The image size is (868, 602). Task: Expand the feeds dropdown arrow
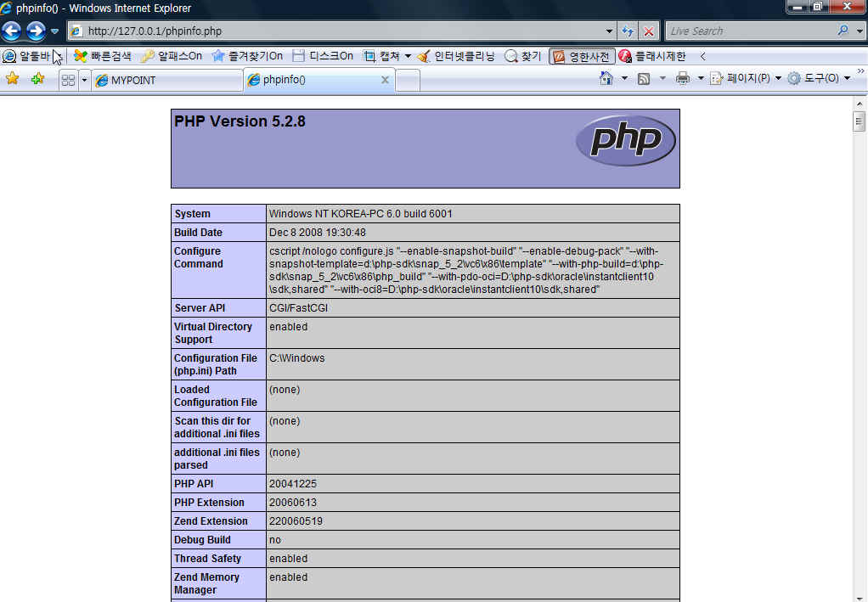pos(662,79)
